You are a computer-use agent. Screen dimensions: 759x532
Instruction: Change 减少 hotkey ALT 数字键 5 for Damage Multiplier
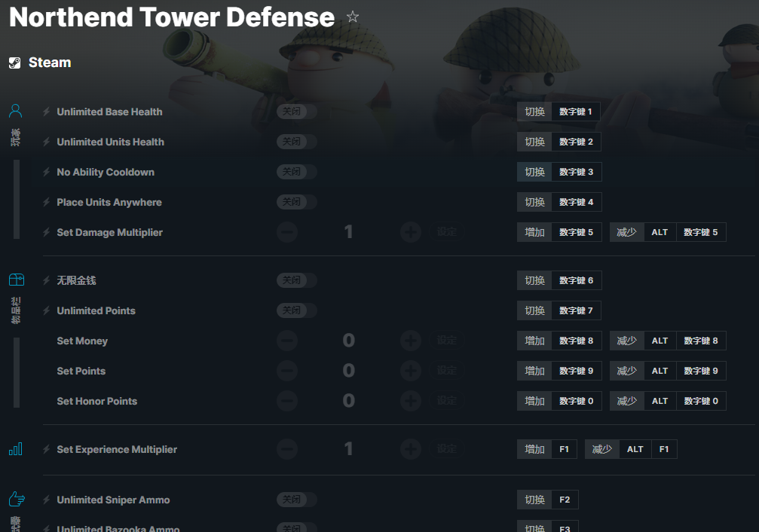[x=668, y=232]
